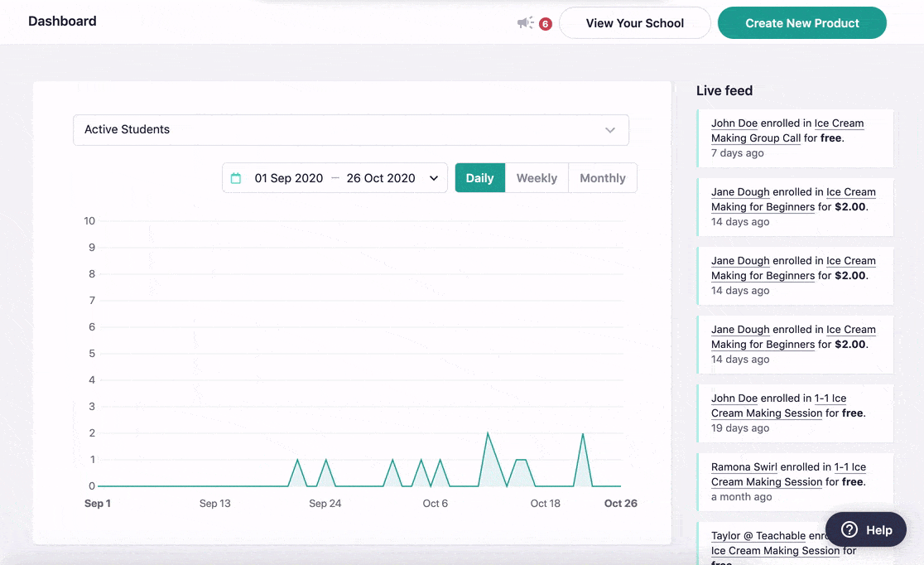Image resolution: width=924 pixels, height=565 pixels.
Task: Click the calendar icon in date range
Action: tap(236, 178)
